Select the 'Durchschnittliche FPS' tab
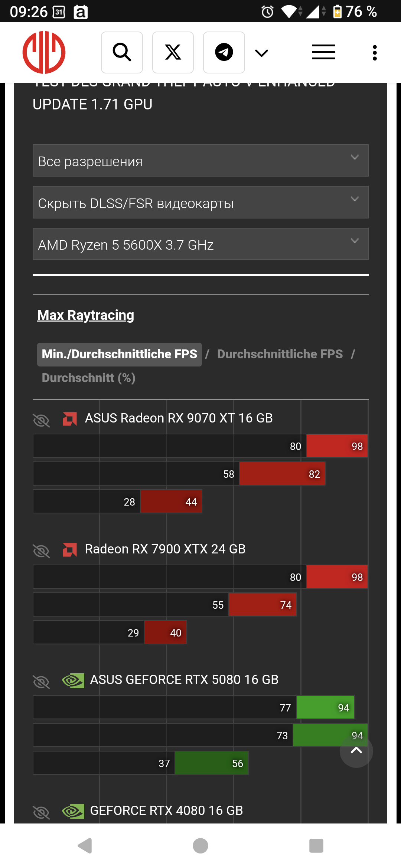 click(x=280, y=354)
